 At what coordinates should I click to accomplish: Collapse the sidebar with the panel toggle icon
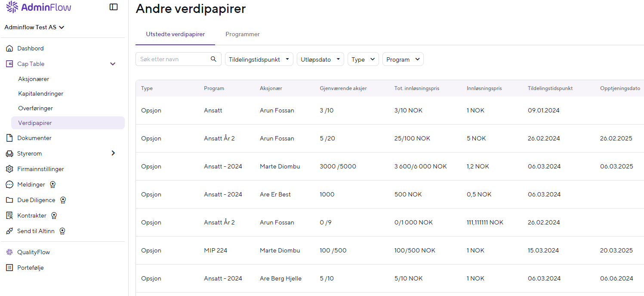click(114, 7)
